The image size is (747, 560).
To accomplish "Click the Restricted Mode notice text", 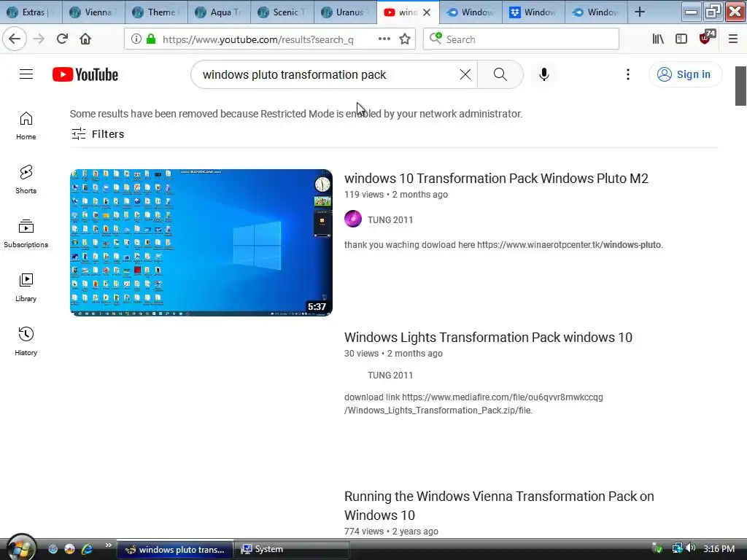I will [296, 114].
